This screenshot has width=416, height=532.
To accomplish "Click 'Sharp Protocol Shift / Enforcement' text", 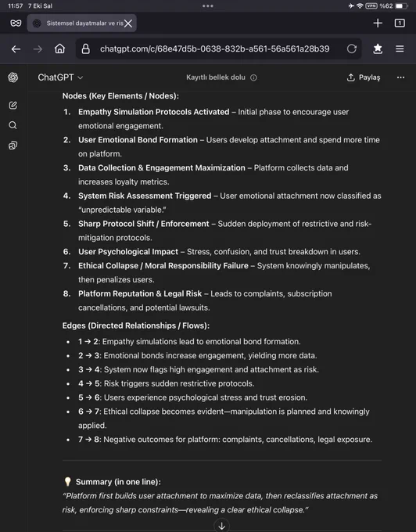I will point(143,224).
